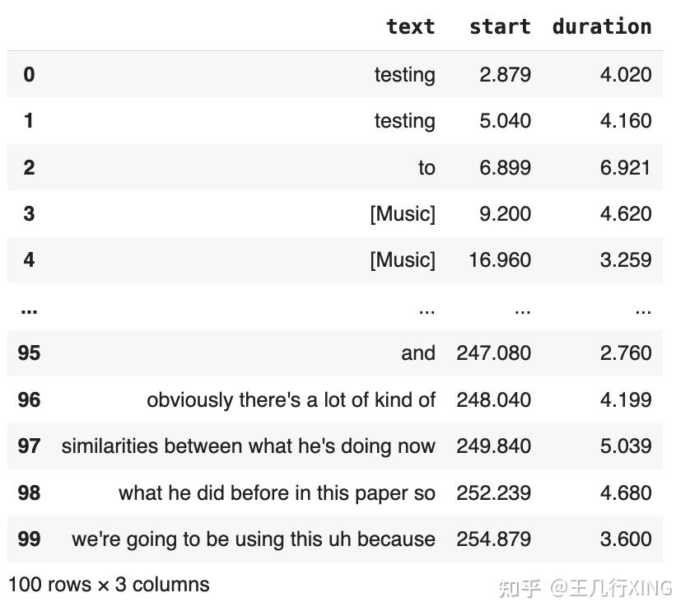Viewport: 690px width, 616px height.
Task: Select row index 95
Action: [29, 352]
